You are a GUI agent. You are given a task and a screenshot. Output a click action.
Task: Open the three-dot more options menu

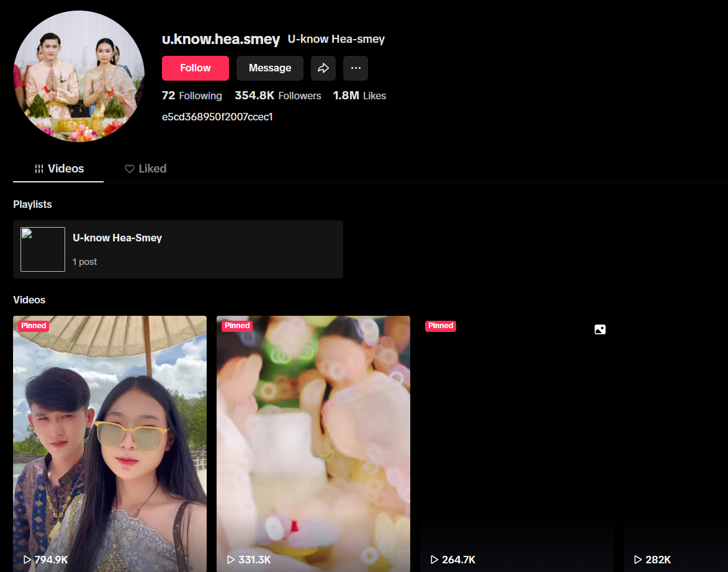point(356,68)
